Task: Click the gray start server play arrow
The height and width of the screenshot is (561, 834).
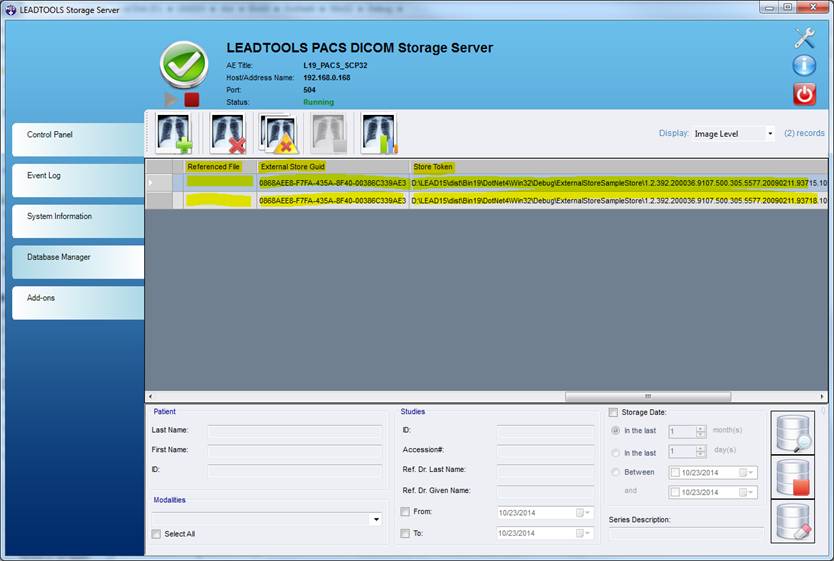Action: [x=170, y=99]
